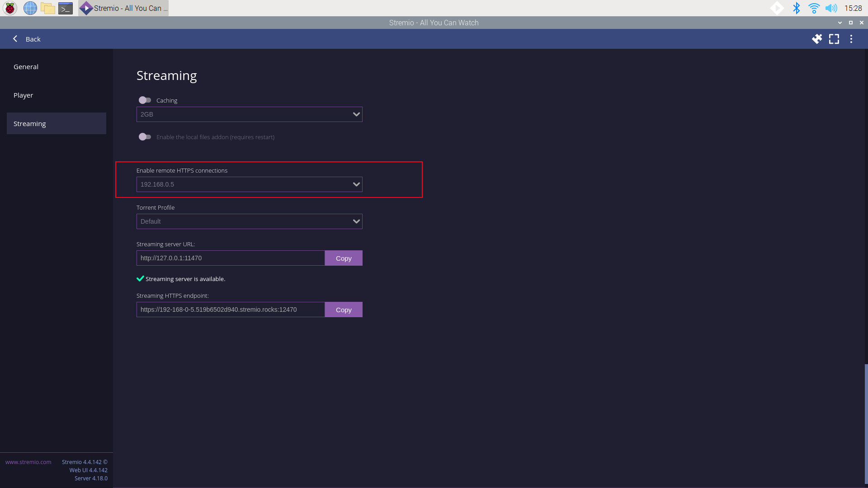Open the addons puzzle icon

pyautogui.click(x=817, y=39)
